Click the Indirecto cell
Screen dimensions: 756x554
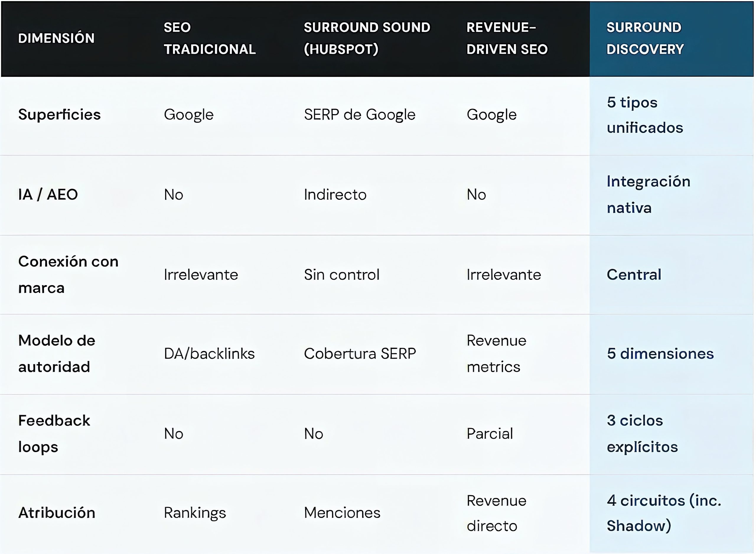tap(335, 194)
